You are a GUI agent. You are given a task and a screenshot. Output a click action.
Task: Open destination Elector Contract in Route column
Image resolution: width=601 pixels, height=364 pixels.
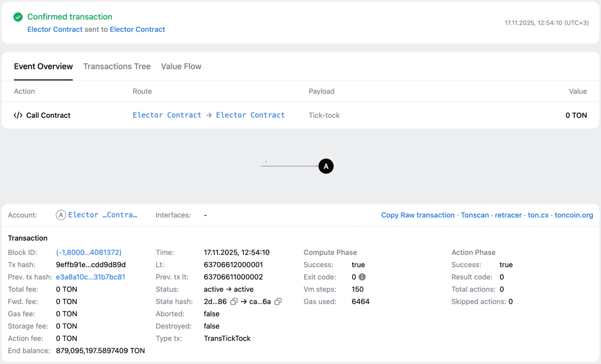250,115
